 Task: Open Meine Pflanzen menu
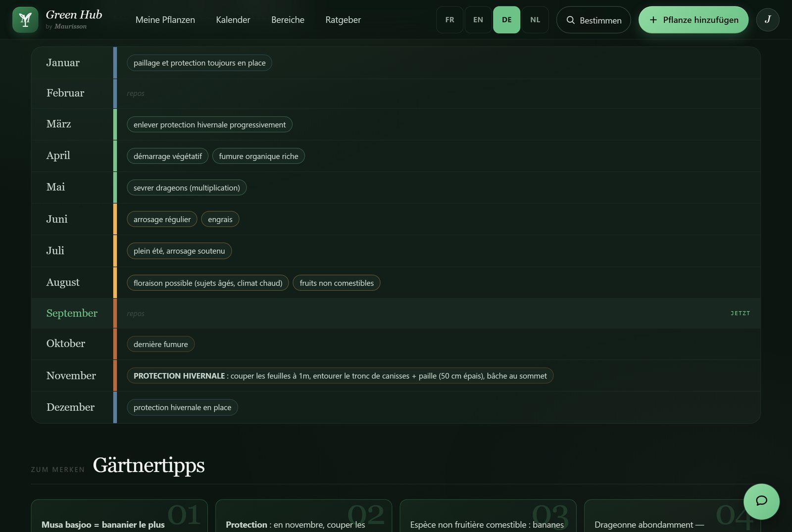coord(165,20)
